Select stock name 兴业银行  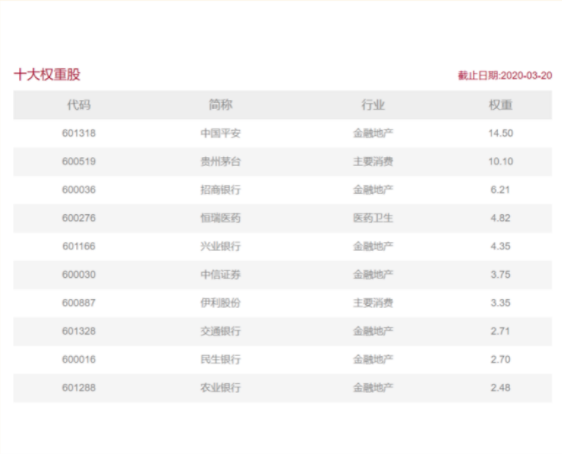tap(220, 247)
